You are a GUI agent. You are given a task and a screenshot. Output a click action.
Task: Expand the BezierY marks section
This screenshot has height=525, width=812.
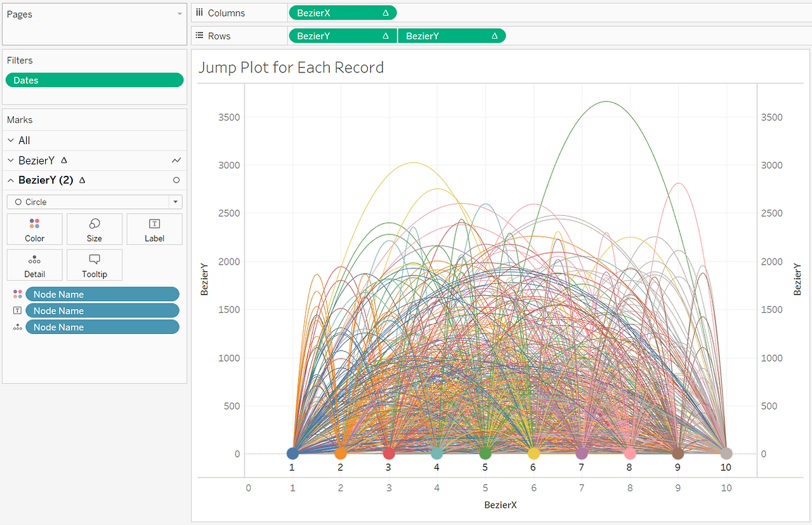point(11,161)
